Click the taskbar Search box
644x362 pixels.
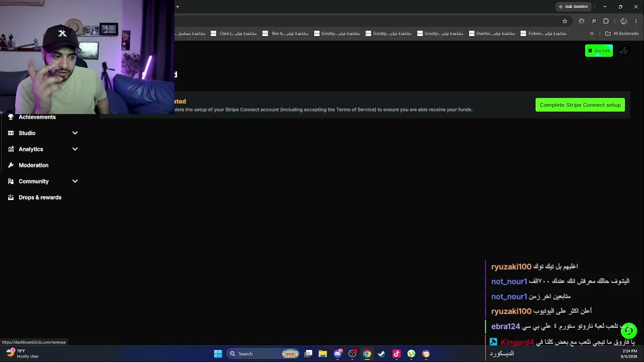click(x=263, y=354)
